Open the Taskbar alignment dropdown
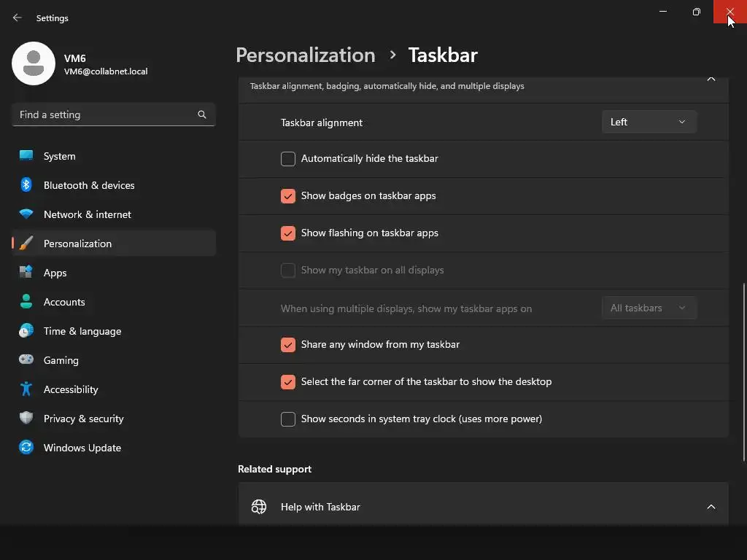 pos(649,122)
